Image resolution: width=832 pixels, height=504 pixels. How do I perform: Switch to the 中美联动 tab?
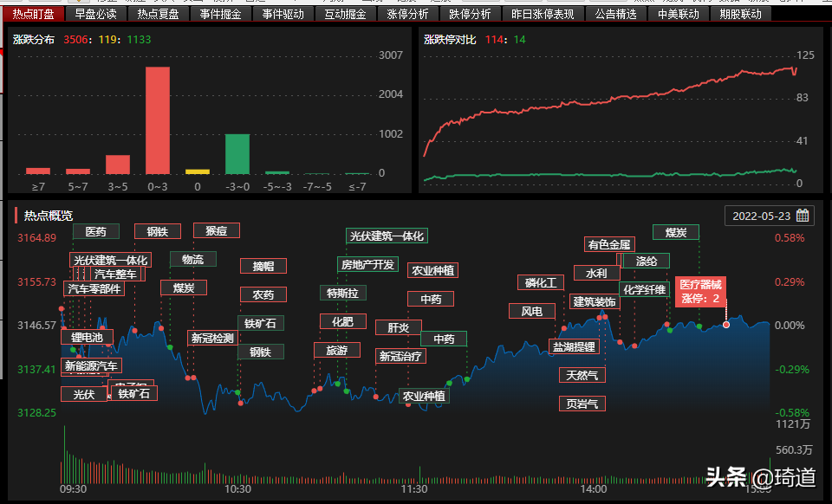click(x=678, y=14)
